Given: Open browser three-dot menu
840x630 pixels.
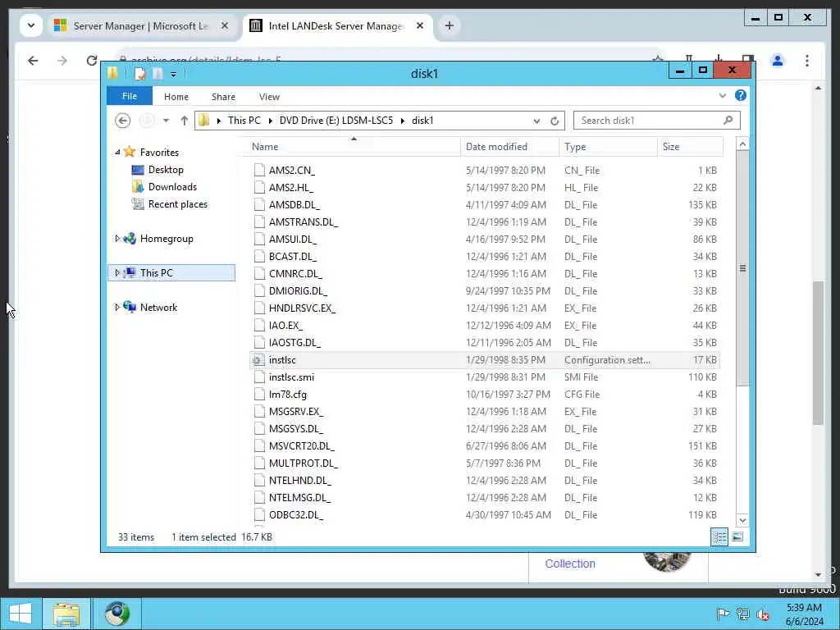Looking at the screenshot, I should pos(807,61).
